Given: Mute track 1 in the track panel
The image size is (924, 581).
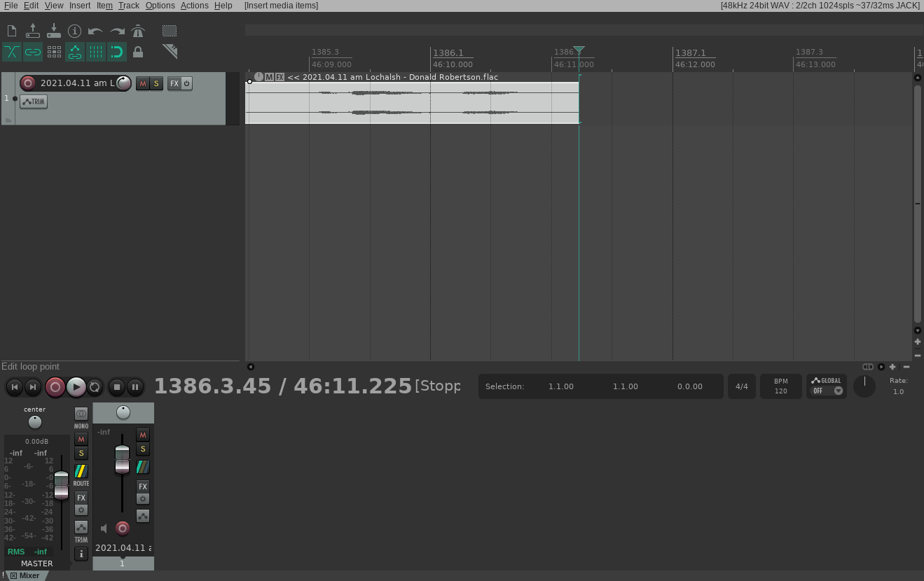Looking at the screenshot, I should [143, 83].
